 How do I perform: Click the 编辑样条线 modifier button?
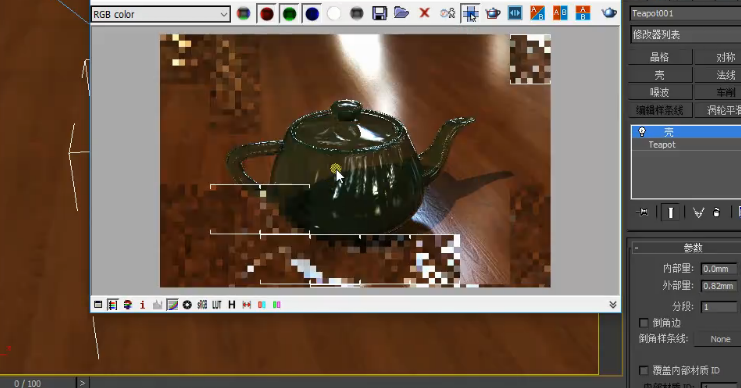[660, 110]
